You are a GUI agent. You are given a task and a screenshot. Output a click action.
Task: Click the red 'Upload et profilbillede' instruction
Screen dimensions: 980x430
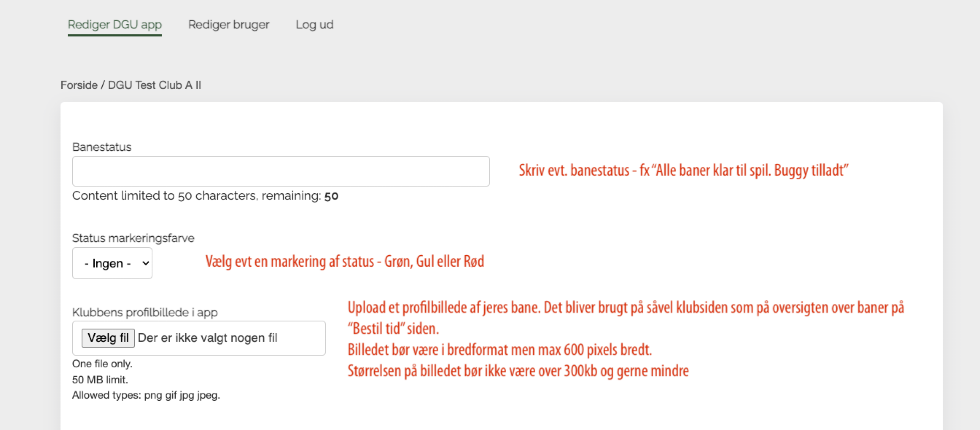click(x=625, y=308)
